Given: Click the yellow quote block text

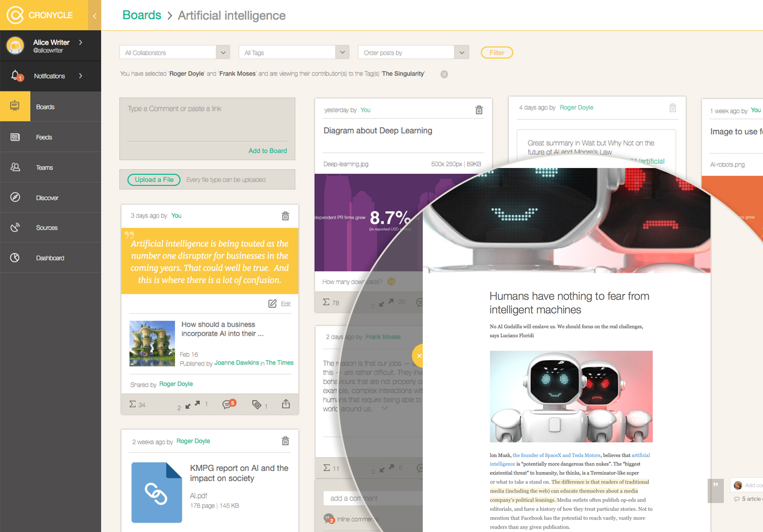Looking at the screenshot, I should [210, 261].
